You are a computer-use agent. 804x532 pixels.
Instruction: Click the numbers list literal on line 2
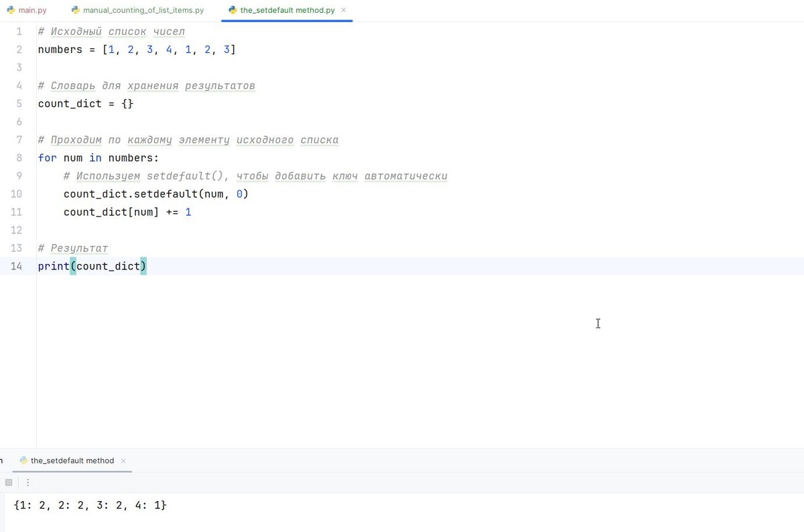171,50
